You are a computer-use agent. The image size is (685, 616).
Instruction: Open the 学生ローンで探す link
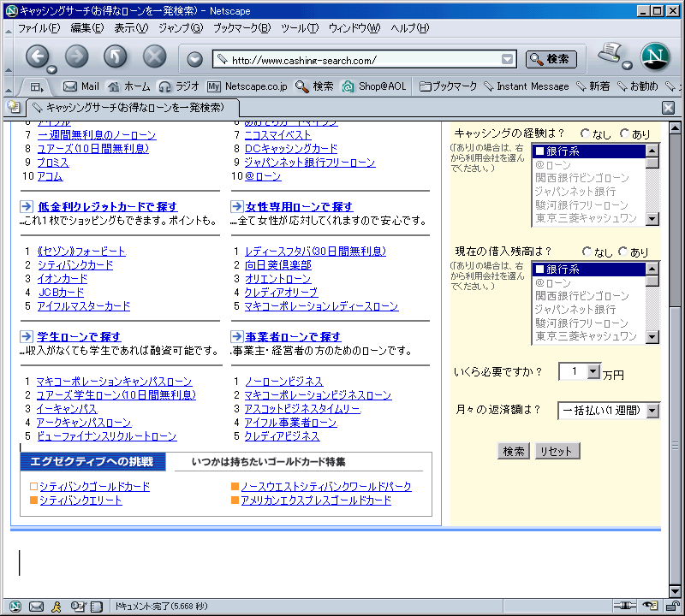(x=79, y=336)
